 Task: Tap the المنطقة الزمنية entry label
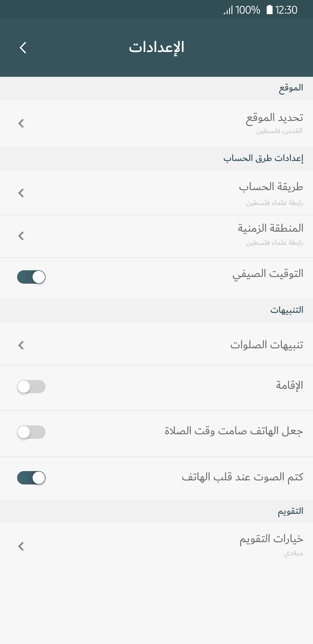point(270,228)
